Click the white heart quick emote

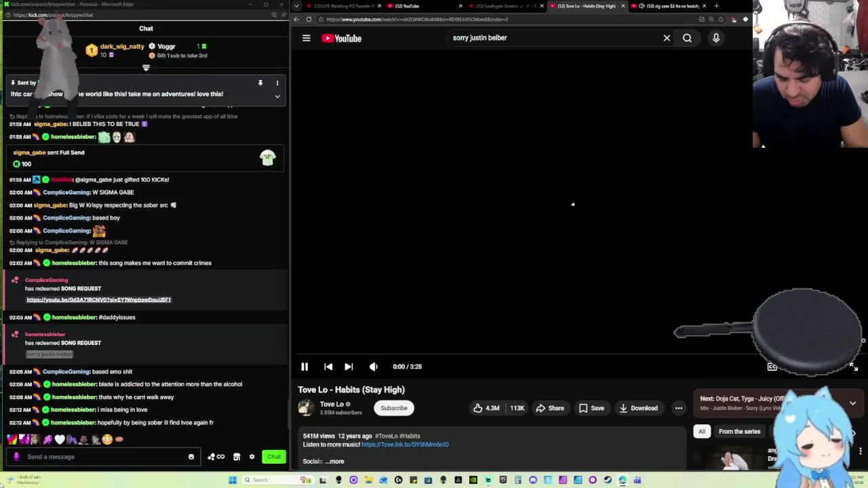pos(60,439)
